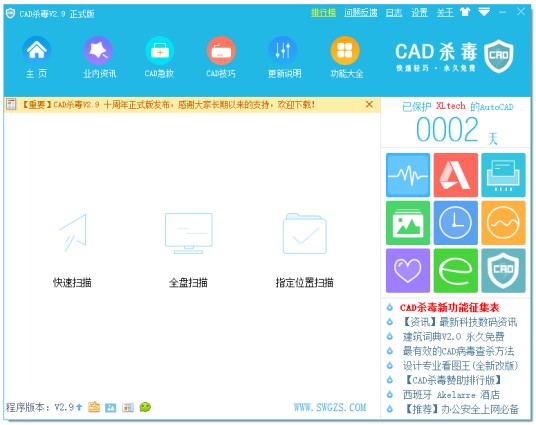This screenshot has height=425, width=536.
Task: Open the title bar dropdown arrow menu
Action: point(484,12)
